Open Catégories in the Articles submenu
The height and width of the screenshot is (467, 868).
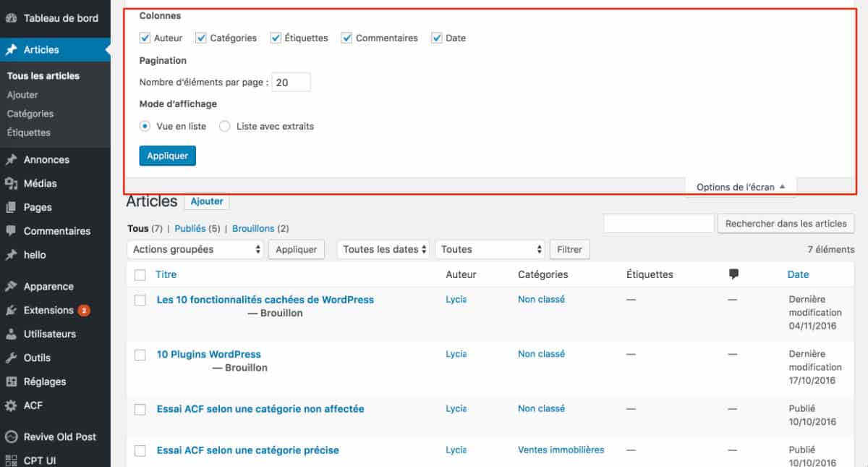(x=32, y=114)
